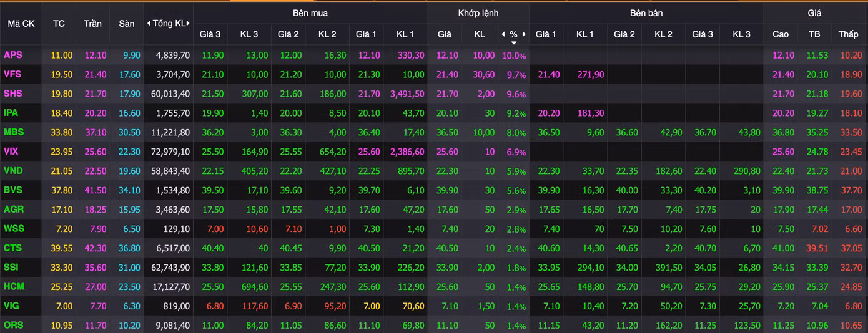Click WSS average price 7.02
This screenshot has width=868, height=333.
coord(820,229)
